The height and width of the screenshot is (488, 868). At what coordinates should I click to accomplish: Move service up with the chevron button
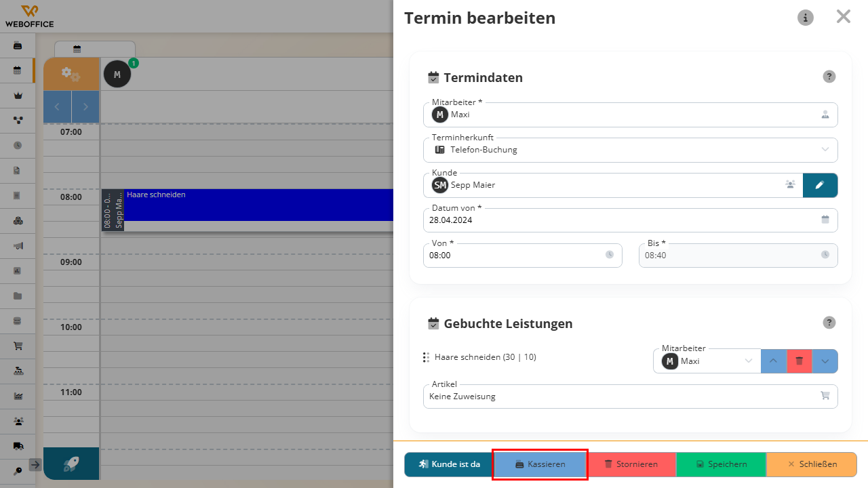tap(774, 361)
